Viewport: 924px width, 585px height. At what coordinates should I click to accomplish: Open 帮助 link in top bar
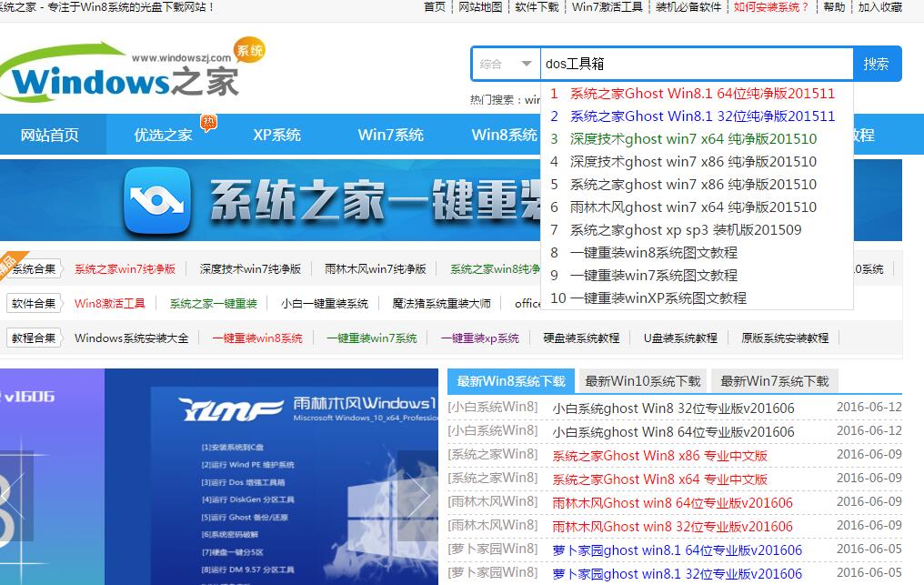834,7
